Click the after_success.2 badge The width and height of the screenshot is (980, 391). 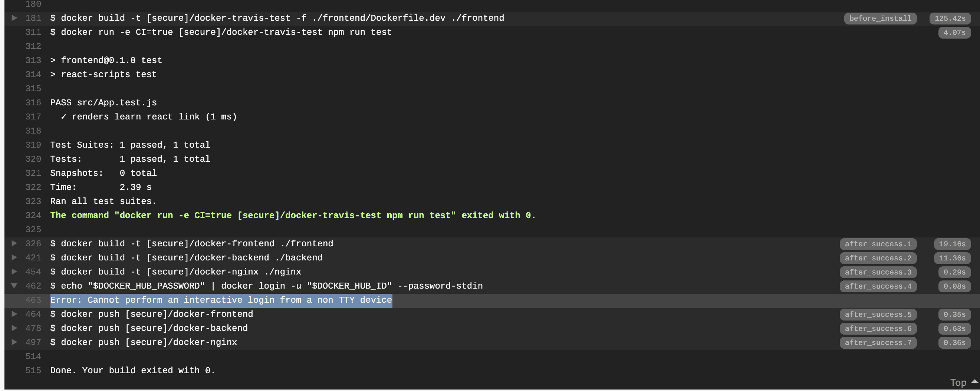878,258
